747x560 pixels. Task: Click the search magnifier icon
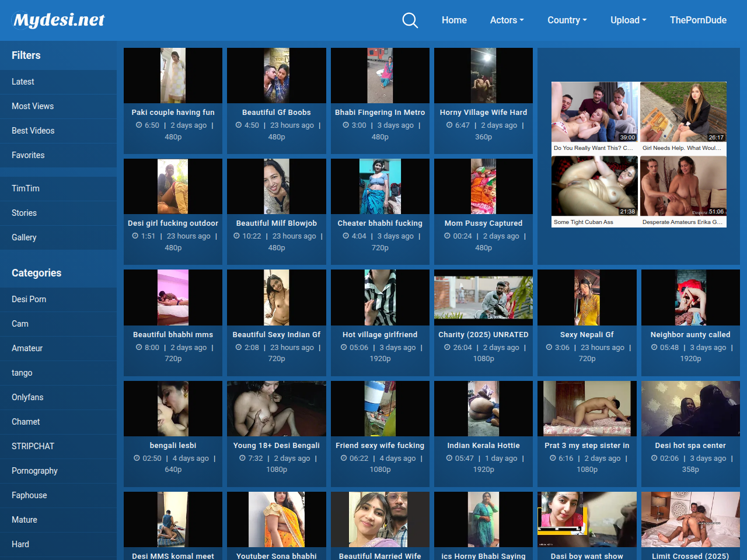(x=410, y=20)
